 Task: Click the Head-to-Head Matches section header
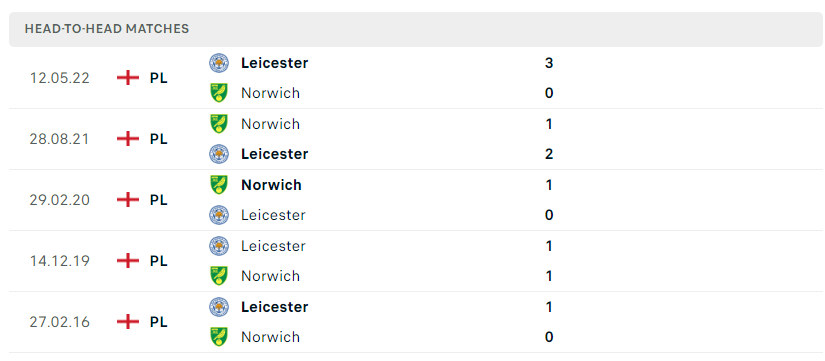pyautogui.click(x=416, y=29)
